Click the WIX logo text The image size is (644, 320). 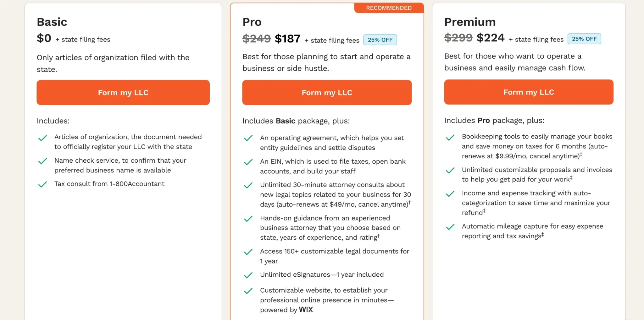point(306,310)
